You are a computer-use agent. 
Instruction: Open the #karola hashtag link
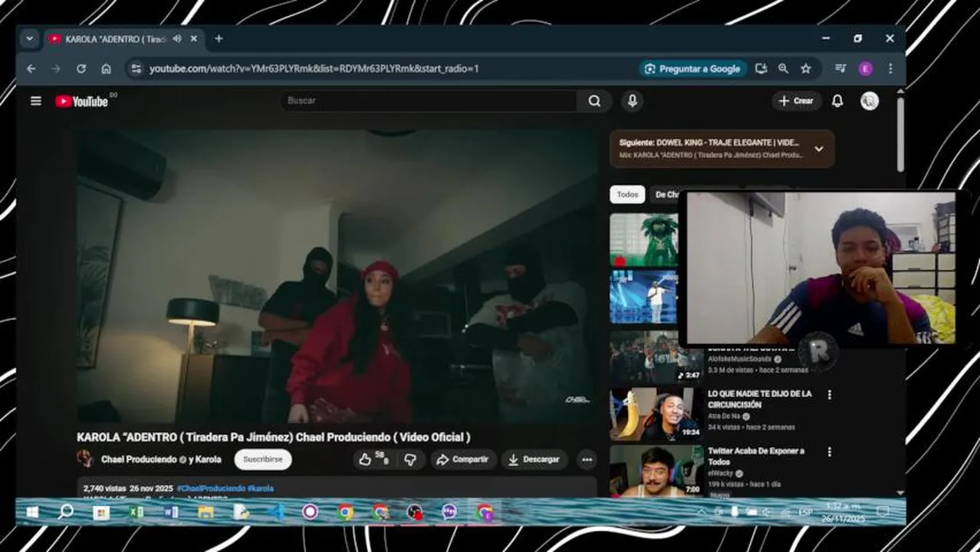[261, 488]
